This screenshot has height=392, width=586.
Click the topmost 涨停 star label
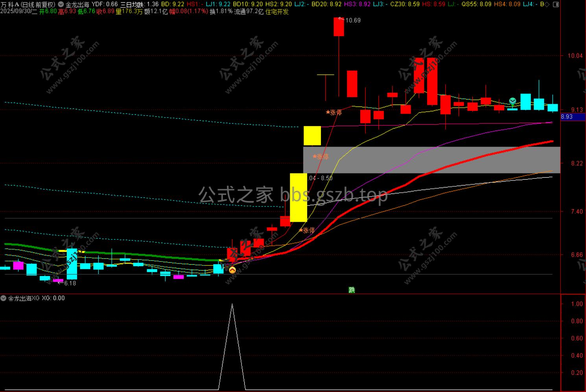(334, 112)
